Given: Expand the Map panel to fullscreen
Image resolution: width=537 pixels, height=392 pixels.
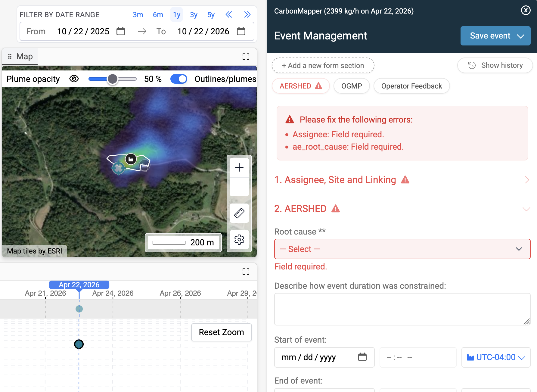Looking at the screenshot, I should pos(246,57).
